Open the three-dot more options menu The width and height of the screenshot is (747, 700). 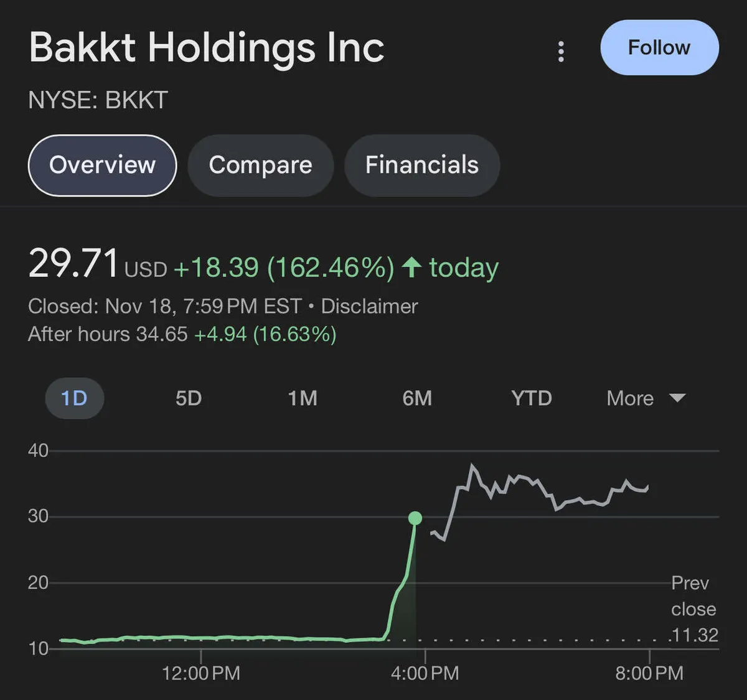point(561,51)
